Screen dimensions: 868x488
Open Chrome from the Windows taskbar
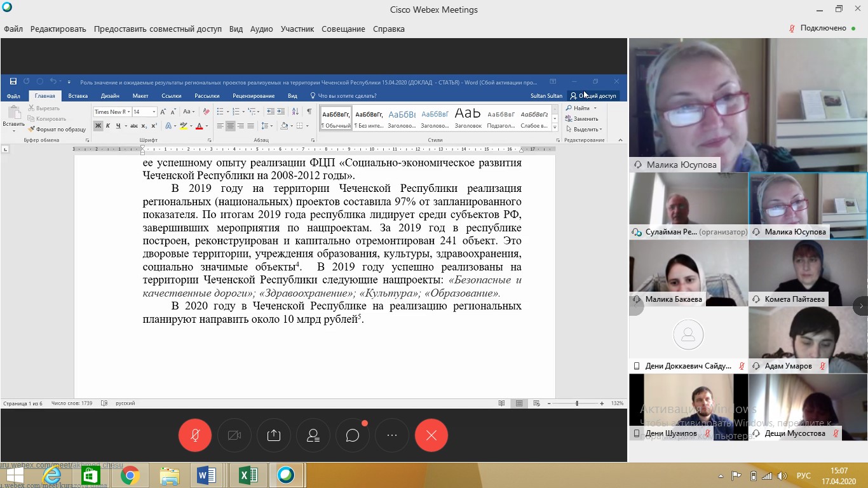point(130,475)
